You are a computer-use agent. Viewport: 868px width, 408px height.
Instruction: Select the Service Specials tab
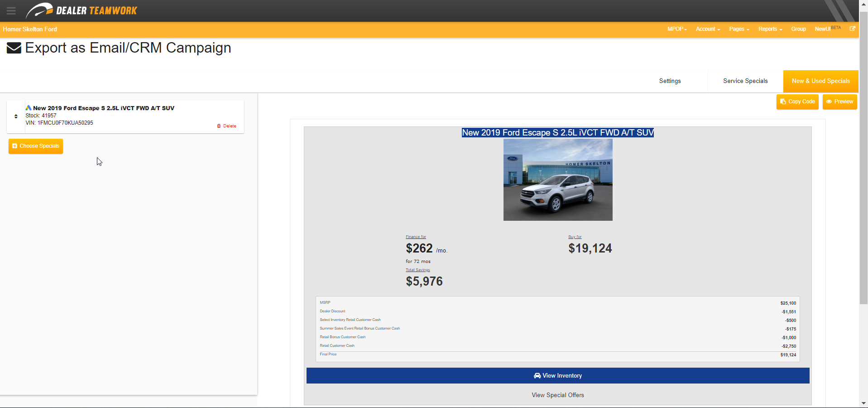(745, 81)
